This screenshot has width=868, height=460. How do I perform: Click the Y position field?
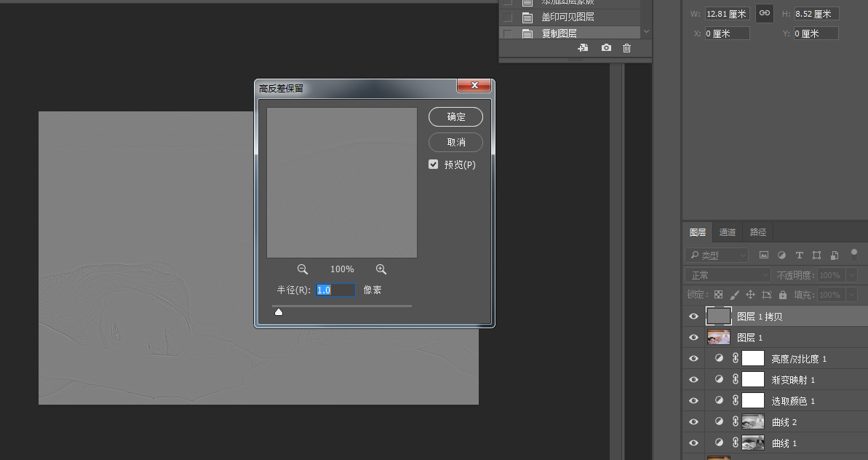816,33
